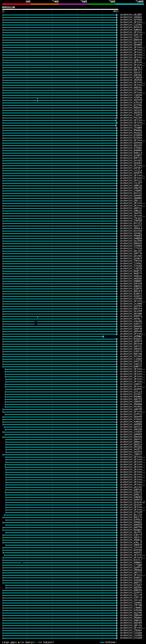146x644 pixels.
Task: Click the purple ~60% identity legend segment
Action: [73, 4]
